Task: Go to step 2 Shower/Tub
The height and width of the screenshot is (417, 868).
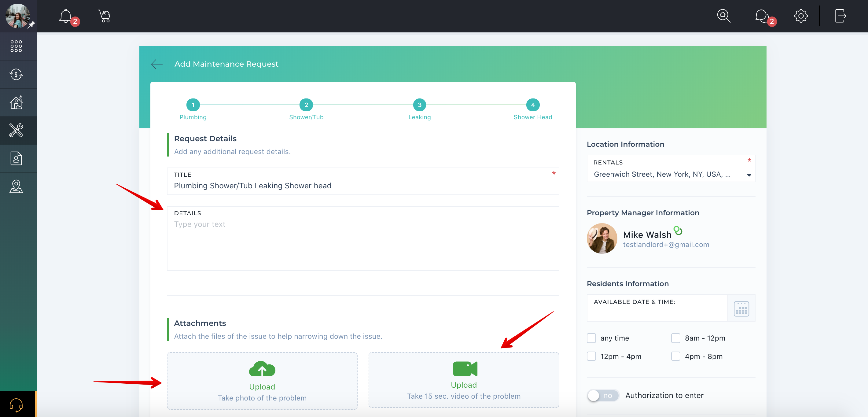Action: [x=306, y=105]
